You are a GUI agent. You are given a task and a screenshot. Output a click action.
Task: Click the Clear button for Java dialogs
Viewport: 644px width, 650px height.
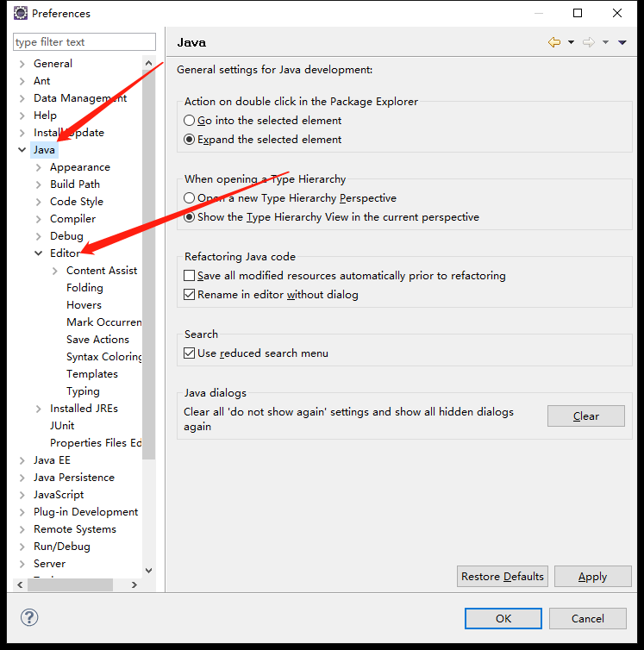585,416
